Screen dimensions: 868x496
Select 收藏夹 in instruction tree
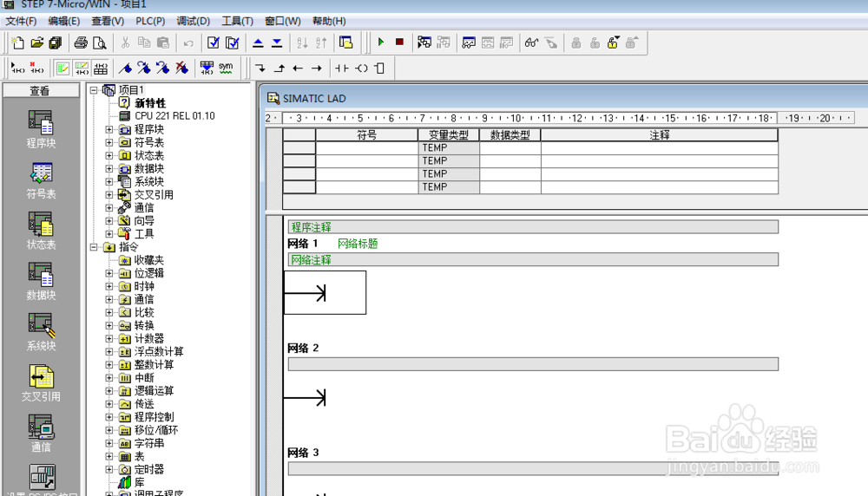pos(149,260)
